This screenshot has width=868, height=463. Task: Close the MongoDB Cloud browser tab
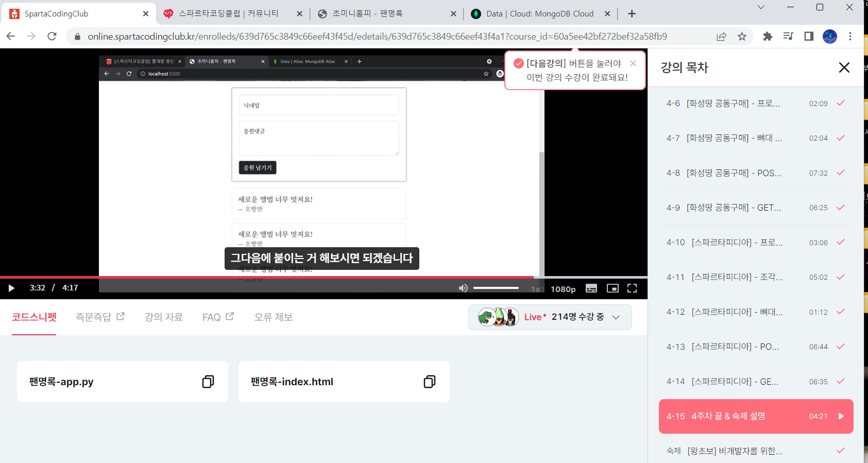click(x=607, y=14)
